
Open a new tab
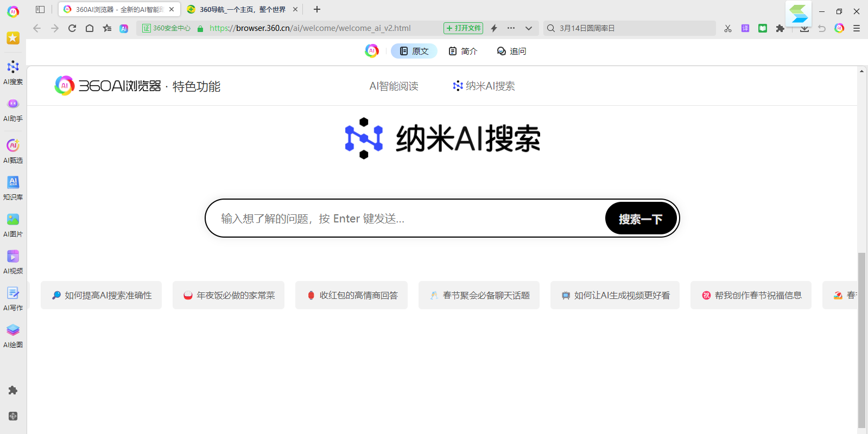click(x=317, y=9)
